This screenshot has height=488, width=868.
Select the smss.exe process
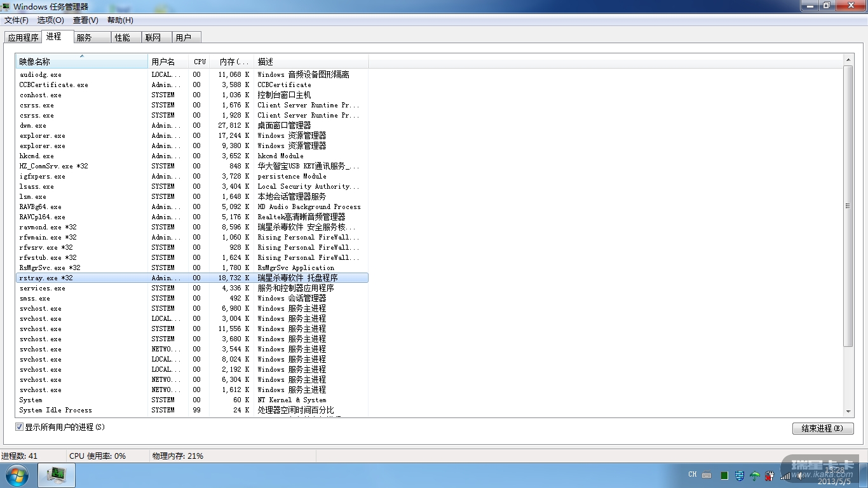click(x=192, y=298)
